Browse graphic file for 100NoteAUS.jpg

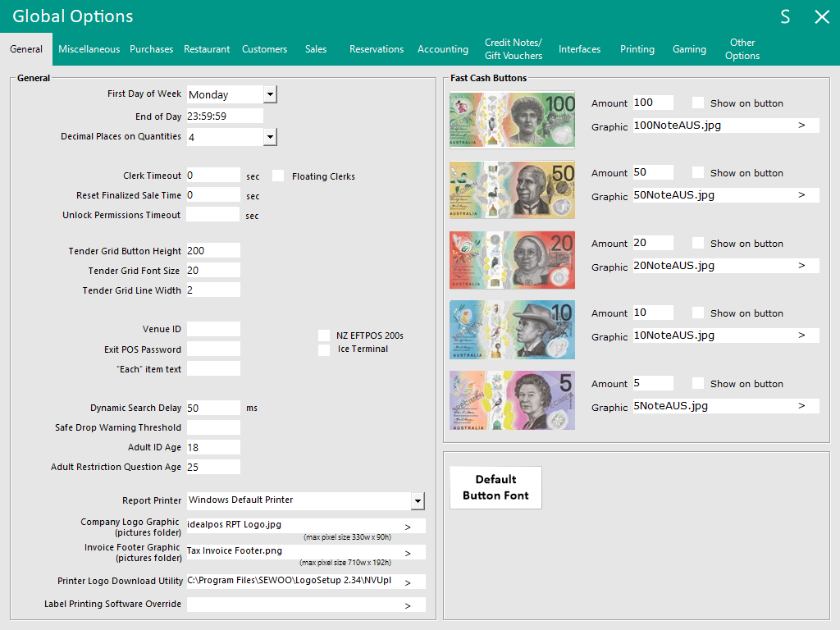[801, 126]
